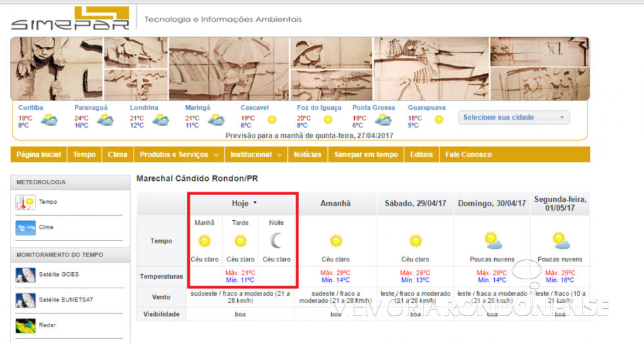
Task: Click Amanhã sun forecast icon
Action: (x=336, y=241)
